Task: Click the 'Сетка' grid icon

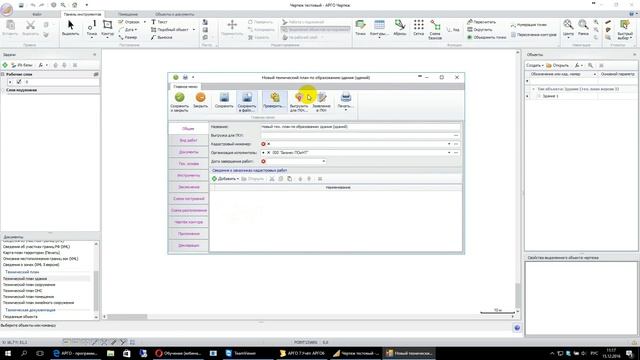Action: (x=418, y=25)
